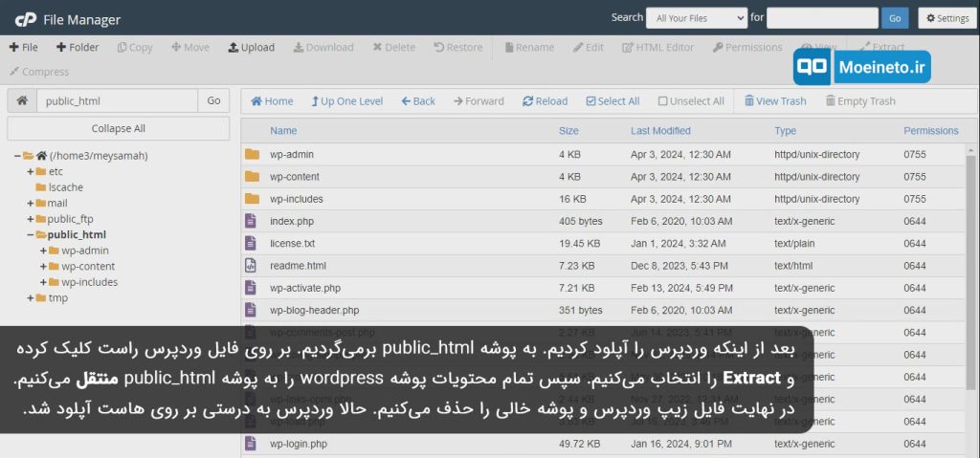Sort by Type column header

coord(785,131)
